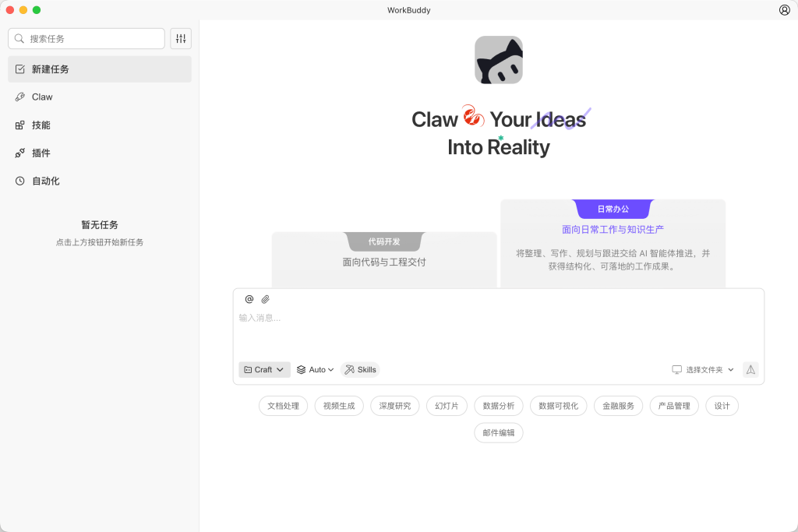Click the send message button

750,370
